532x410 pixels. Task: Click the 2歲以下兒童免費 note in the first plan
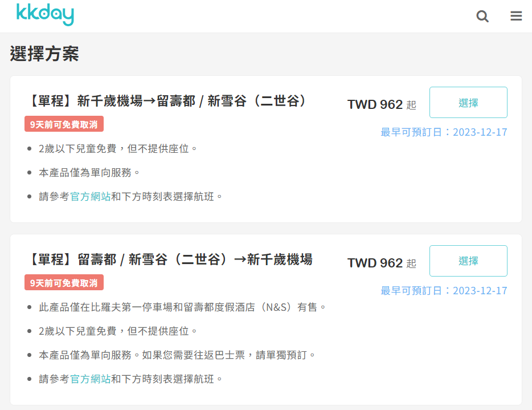[118, 148]
